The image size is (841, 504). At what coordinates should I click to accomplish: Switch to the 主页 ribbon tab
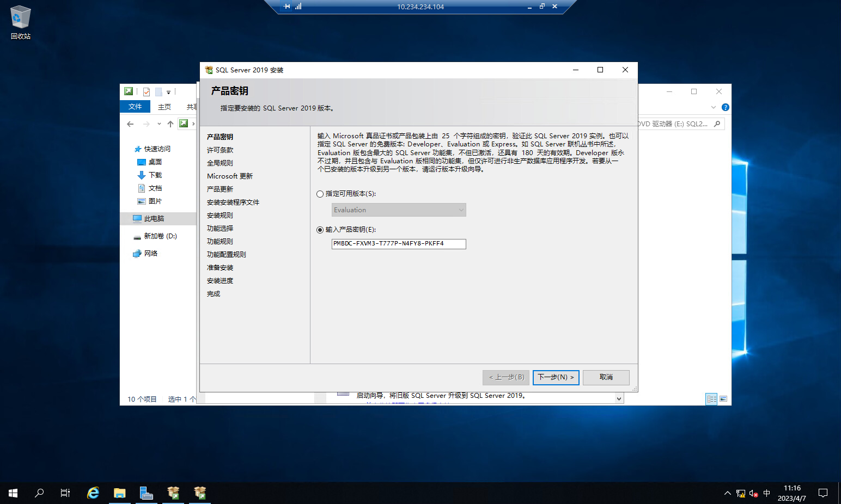[x=164, y=107]
